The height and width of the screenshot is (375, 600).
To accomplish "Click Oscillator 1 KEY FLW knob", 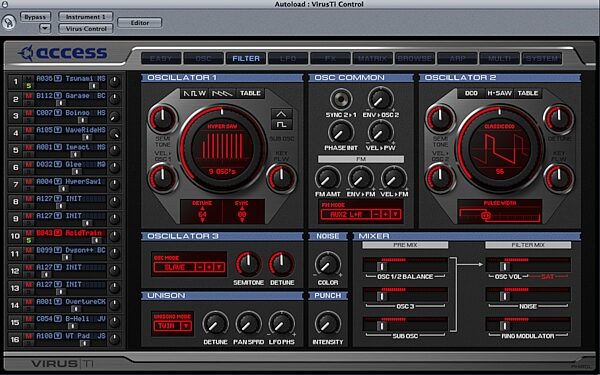I will [x=281, y=178].
